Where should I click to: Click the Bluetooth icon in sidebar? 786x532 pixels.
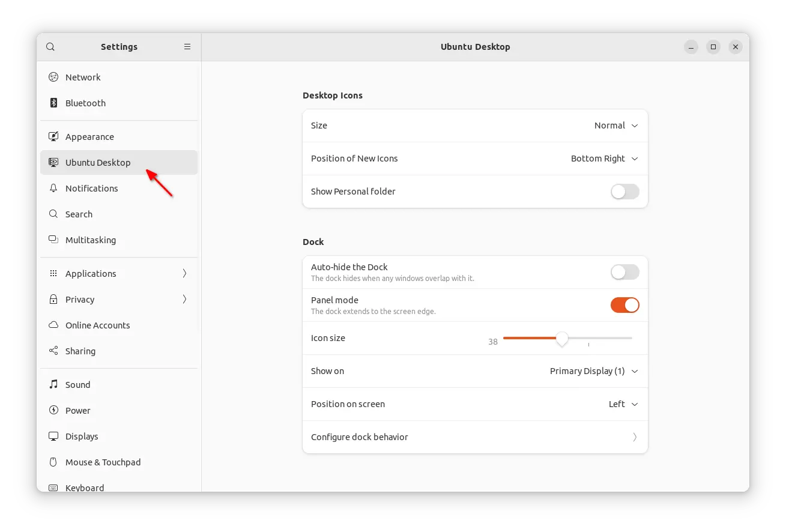coord(53,103)
